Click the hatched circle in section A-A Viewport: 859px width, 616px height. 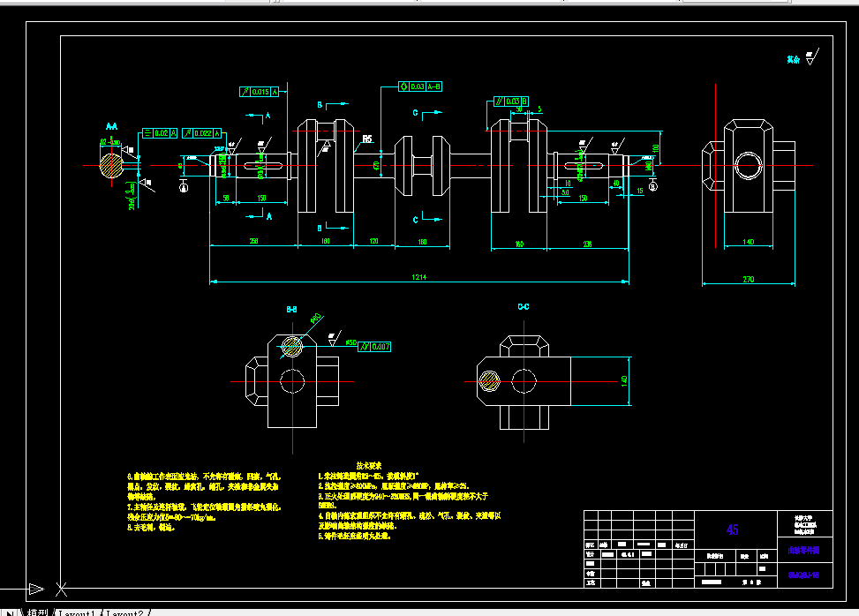112,165
